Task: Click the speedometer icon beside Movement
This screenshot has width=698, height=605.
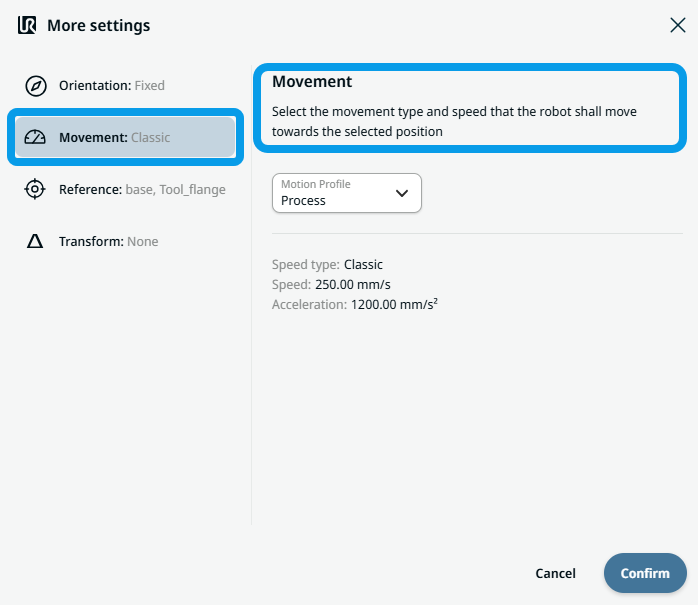Action: (35, 138)
